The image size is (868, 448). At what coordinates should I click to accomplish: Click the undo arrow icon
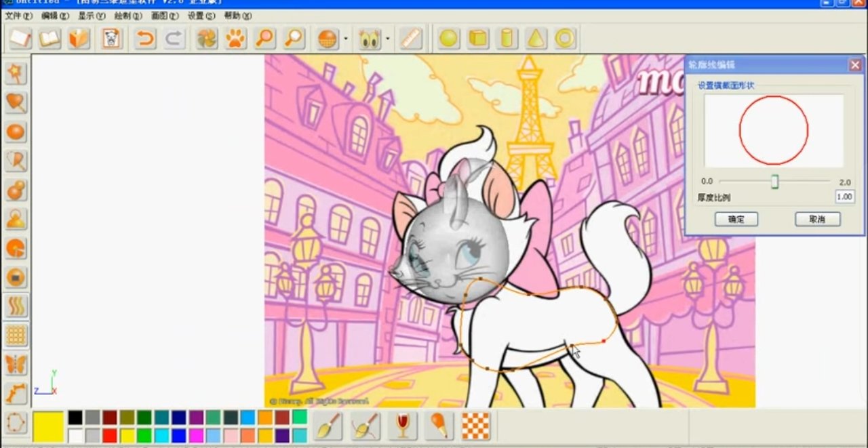144,39
